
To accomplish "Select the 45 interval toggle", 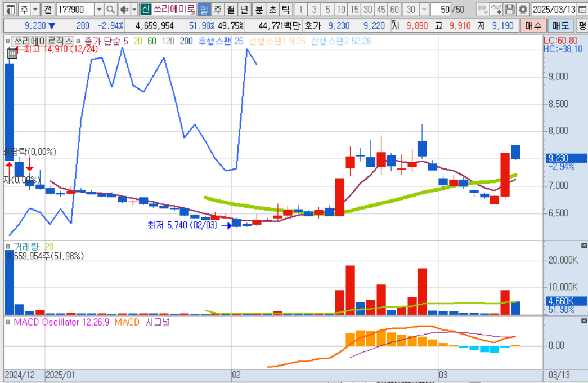I will pos(381,10).
